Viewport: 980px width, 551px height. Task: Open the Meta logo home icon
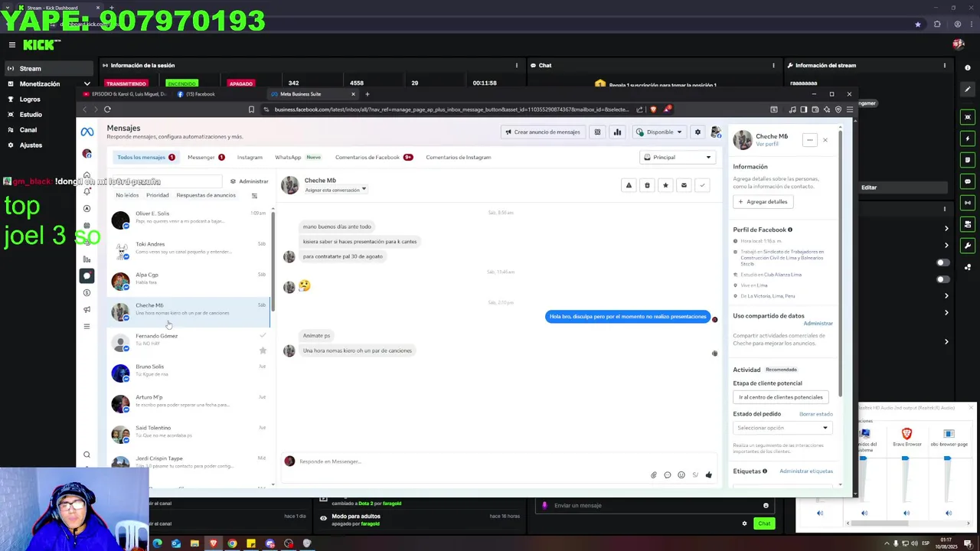click(x=87, y=132)
